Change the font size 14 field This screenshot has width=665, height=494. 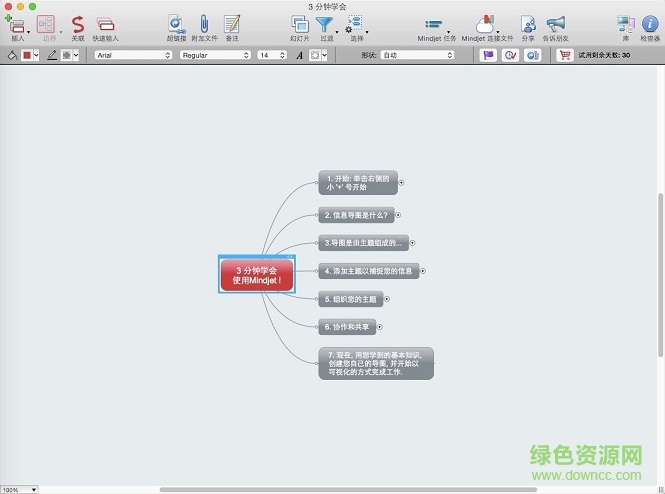point(272,55)
